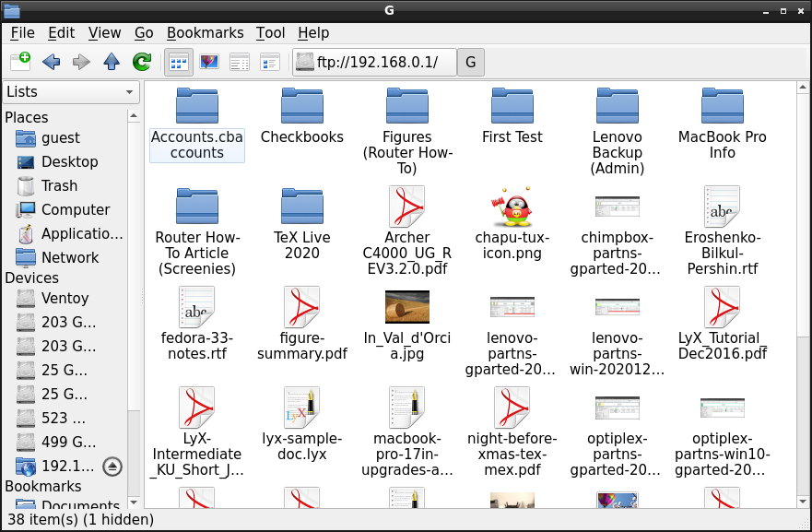The image size is (812, 532).
Task: Select the lenovo-partns-gparted screenshot file
Action: pyautogui.click(x=512, y=337)
